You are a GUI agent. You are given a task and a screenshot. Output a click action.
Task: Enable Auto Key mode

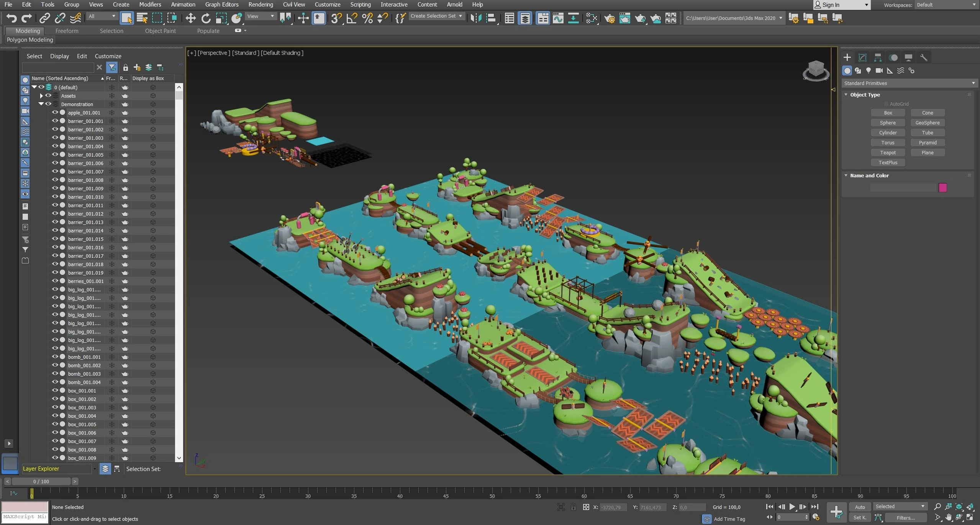click(x=860, y=507)
